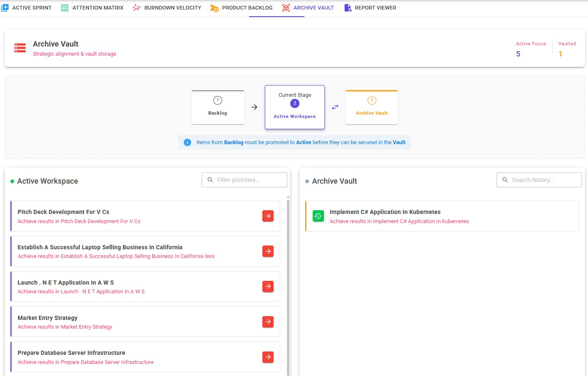
Task: Click the magnifier icon in the Filter priorities box
Action: (x=210, y=179)
